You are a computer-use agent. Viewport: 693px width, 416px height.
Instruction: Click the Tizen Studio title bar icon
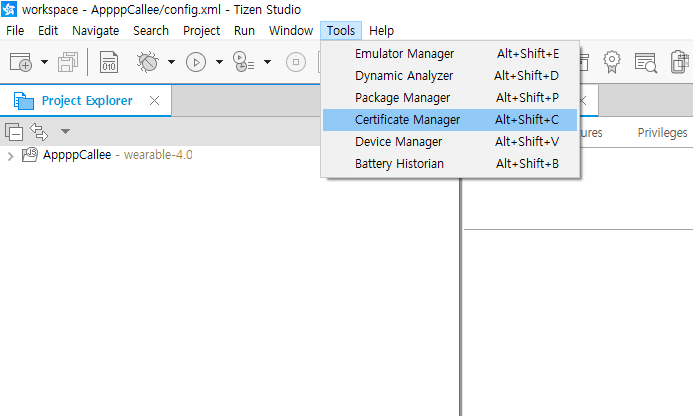[9, 9]
